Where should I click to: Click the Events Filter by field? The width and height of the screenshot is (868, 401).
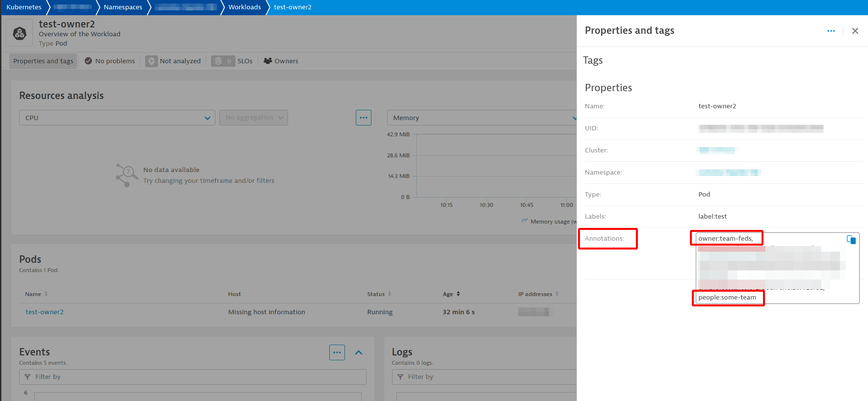pyautogui.click(x=192, y=377)
